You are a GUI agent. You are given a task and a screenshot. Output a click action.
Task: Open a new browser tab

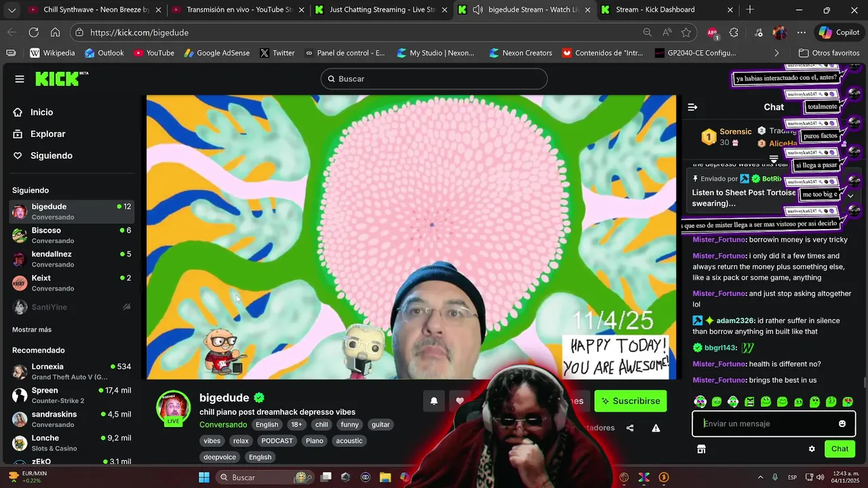click(x=750, y=9)
